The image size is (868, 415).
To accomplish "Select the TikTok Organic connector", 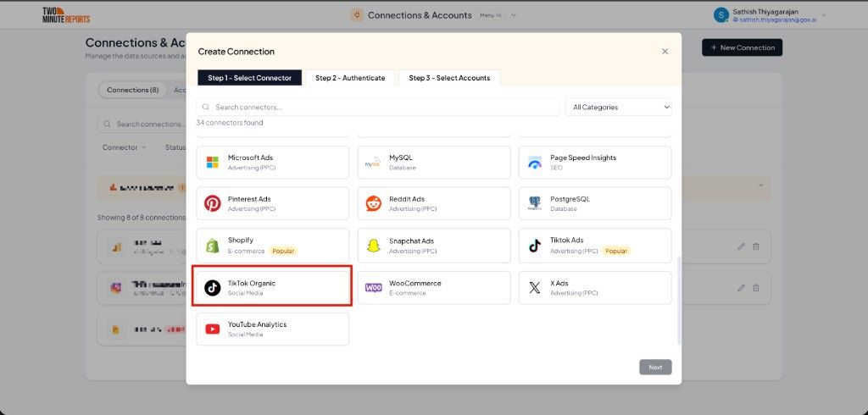I will [272, 286].
